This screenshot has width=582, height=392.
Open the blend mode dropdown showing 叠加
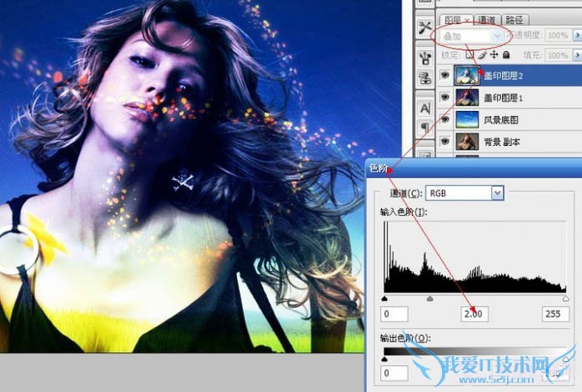click(x=470, y=37)
